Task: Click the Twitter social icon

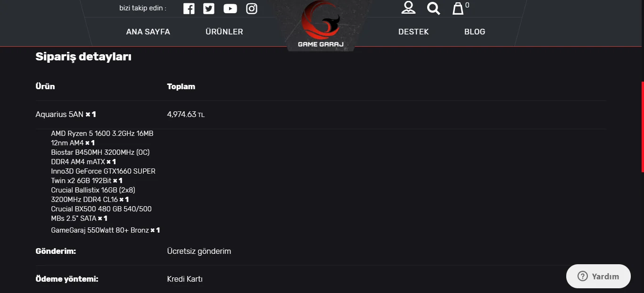Action: point(209,8)
